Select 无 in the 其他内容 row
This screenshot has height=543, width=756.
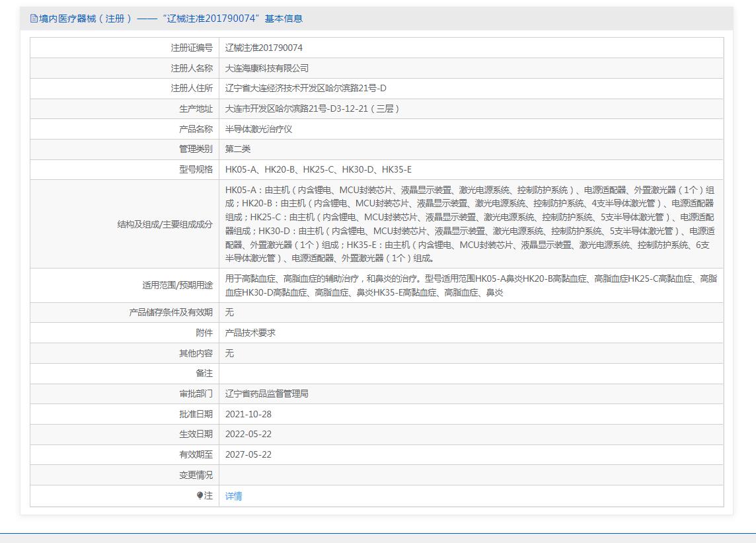coord(229,353)
